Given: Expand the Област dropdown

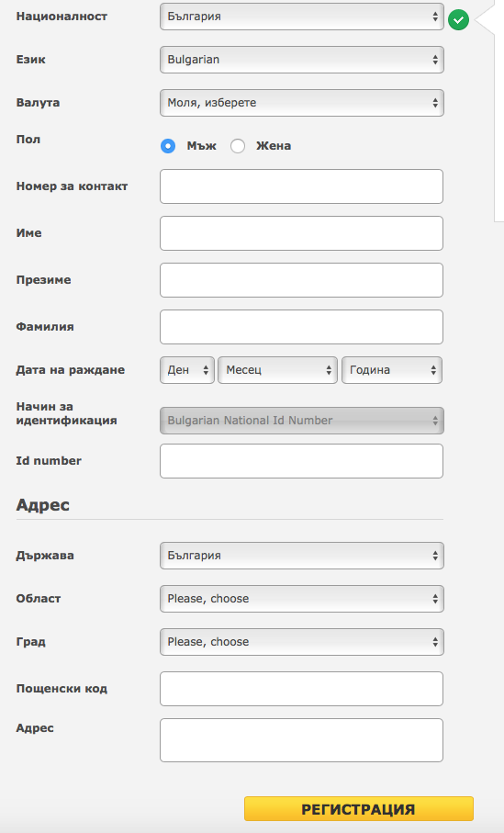Looking at the screenshot, I should [x=302, y=599].
